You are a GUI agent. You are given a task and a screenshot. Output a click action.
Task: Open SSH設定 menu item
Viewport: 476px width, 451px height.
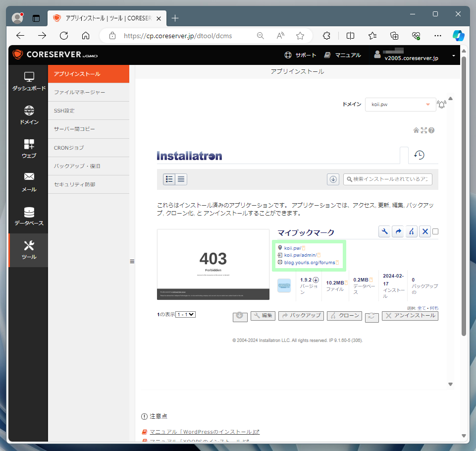pos(89,111)
